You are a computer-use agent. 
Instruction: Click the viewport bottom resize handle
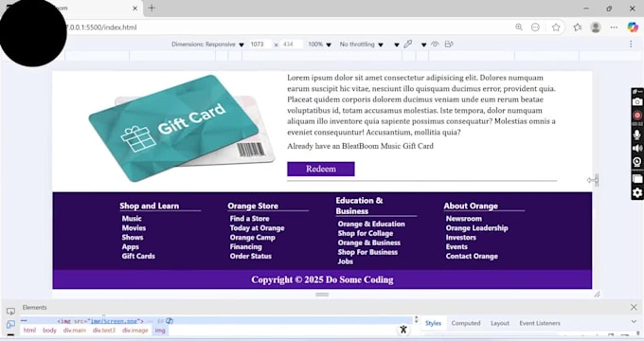coord(322,295)
